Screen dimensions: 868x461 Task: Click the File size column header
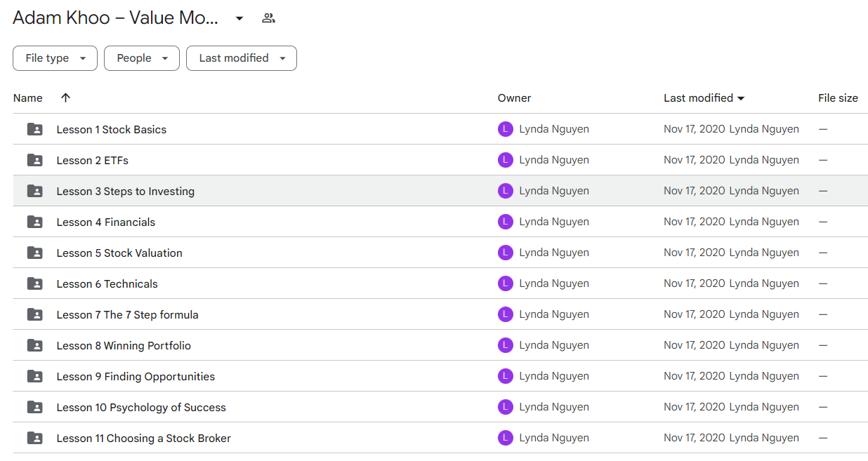[838, 98]
